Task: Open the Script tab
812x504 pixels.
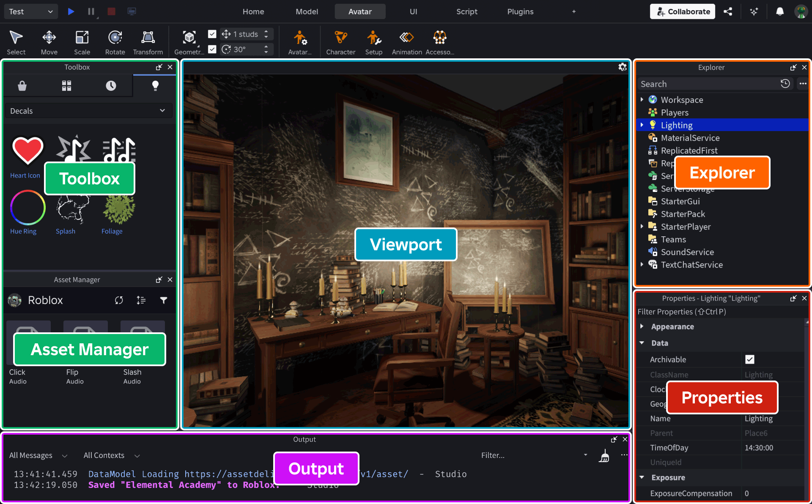Action: [466, 11]
